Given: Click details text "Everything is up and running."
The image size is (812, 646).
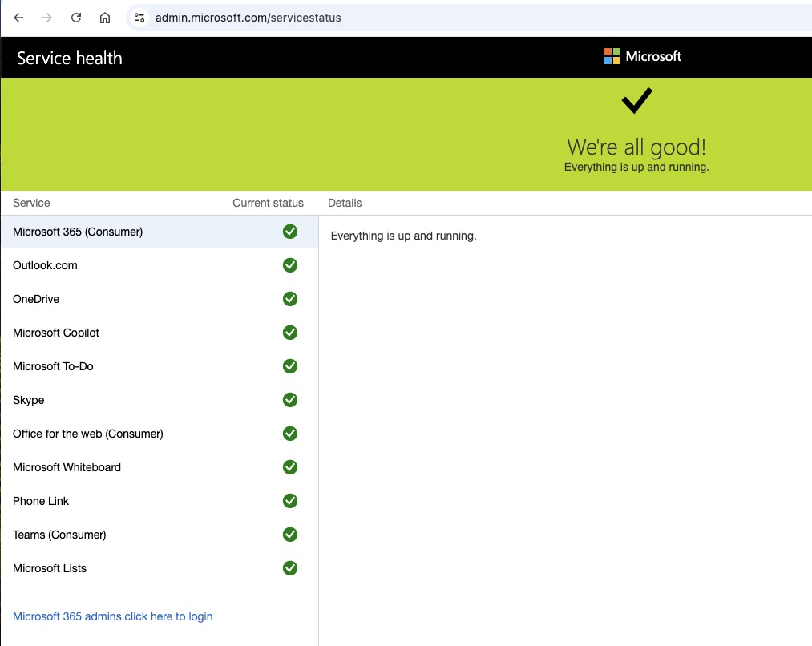Looking at the screenshot, I should (x=403, y=236).
